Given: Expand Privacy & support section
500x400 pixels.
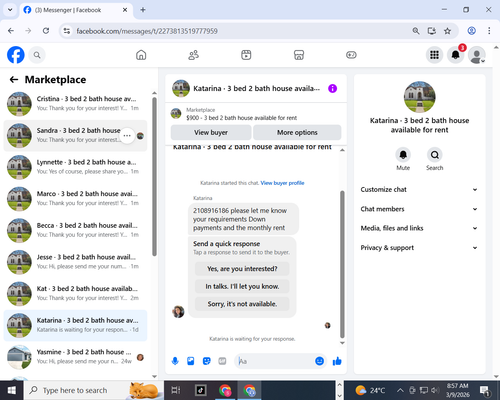Looking at the screenshot, I should click(419, 248).
